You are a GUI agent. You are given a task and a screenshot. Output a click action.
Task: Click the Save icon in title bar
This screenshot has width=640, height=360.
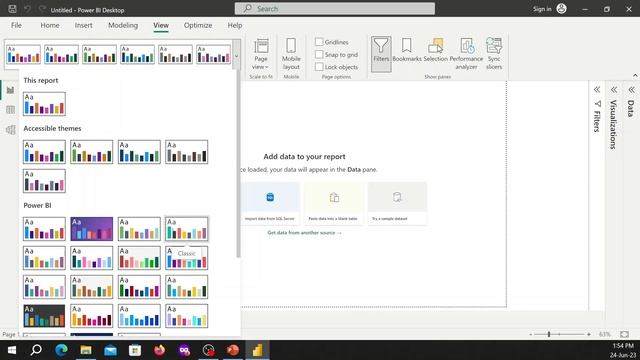tap(12, 9)
